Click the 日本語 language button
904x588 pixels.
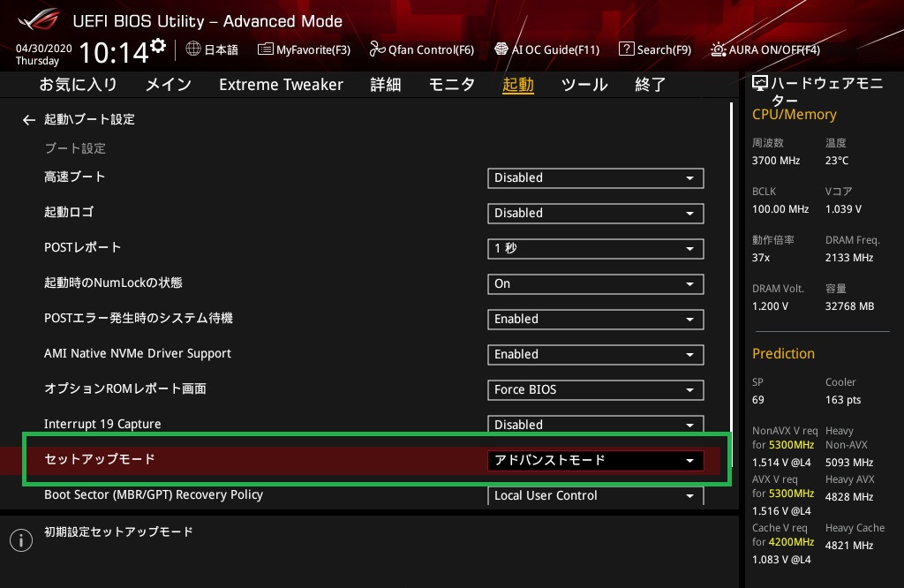click(222, 49)
